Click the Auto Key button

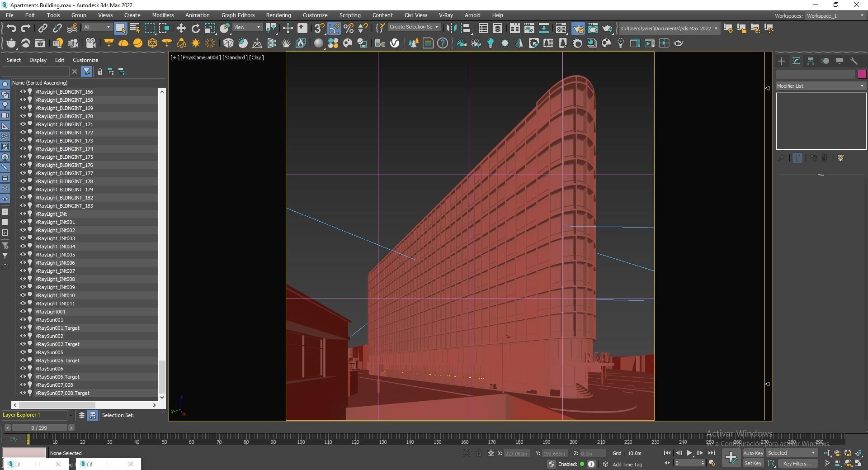tap(753, 453)
